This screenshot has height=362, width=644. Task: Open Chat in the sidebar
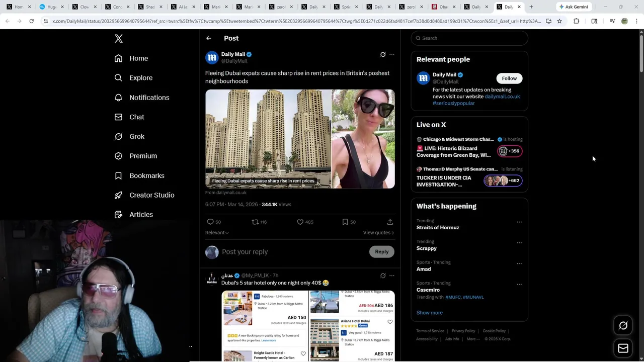tap(129, 117)
